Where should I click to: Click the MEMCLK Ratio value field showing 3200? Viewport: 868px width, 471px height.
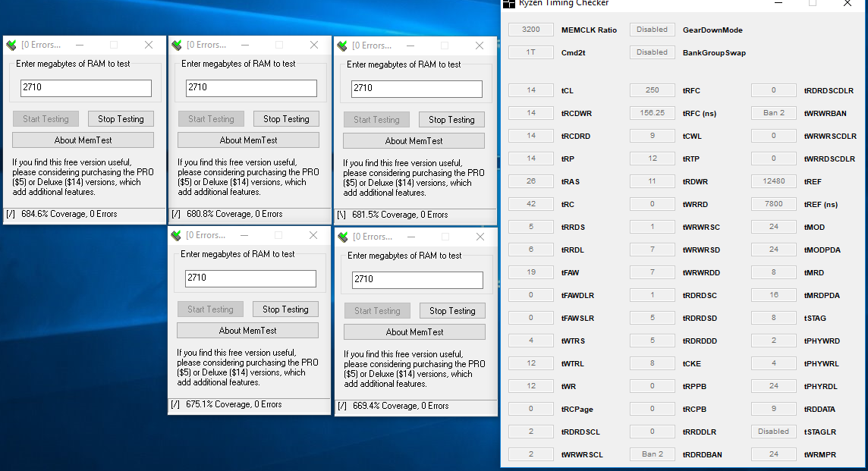point(531,30)
